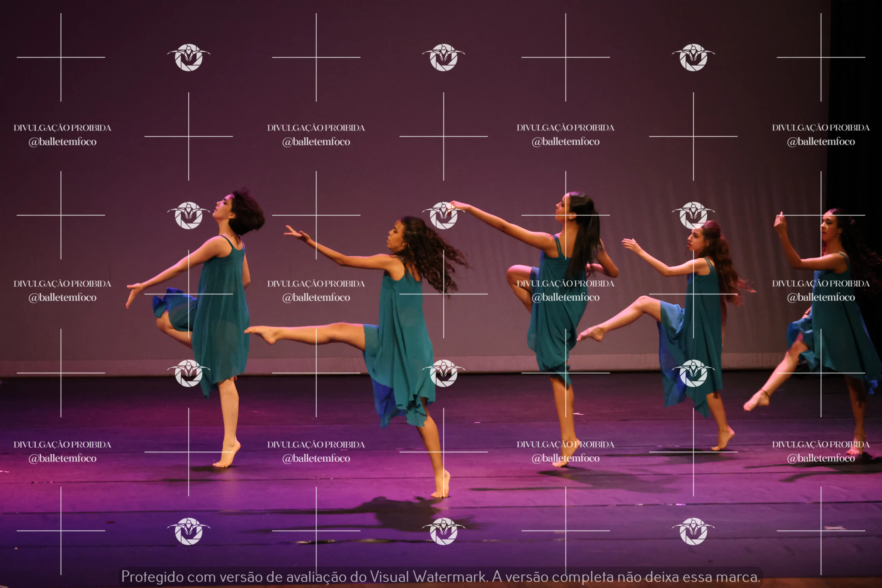Click the camera logo touching the ponytail dancer's outstretched hand
This screenshot has height=588, width=882.
point(444,215)
